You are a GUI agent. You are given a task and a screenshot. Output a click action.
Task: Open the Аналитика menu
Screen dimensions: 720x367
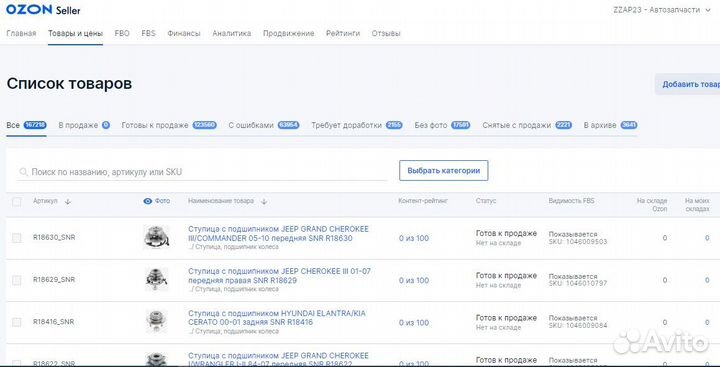pyautogui.click(x=232, y=34)
